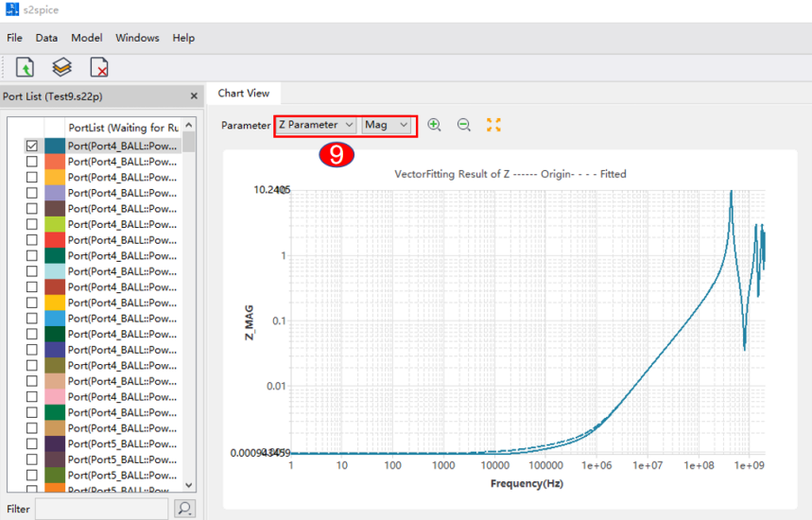Switch to the Chart View tab
812x520 pixels.
click(x=243, y=94)
